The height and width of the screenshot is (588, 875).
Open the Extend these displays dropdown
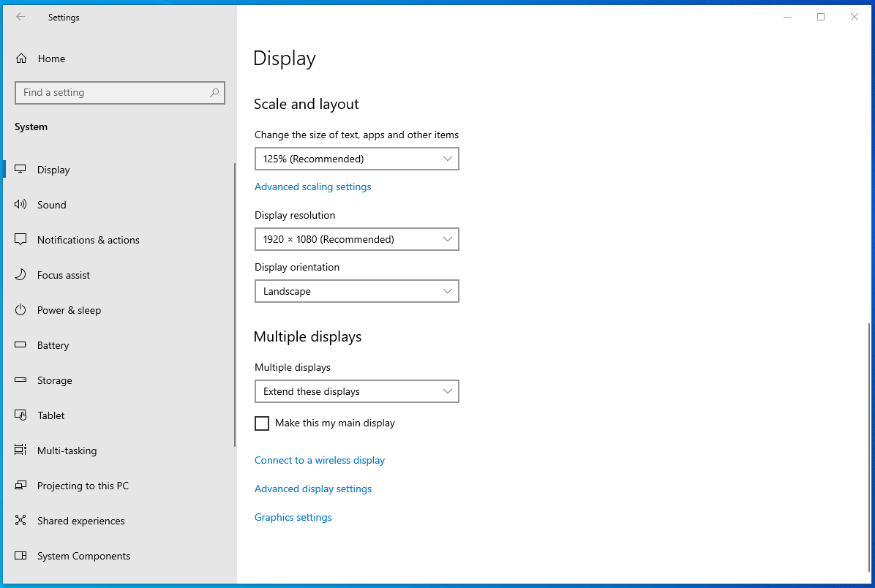(356, 391)
